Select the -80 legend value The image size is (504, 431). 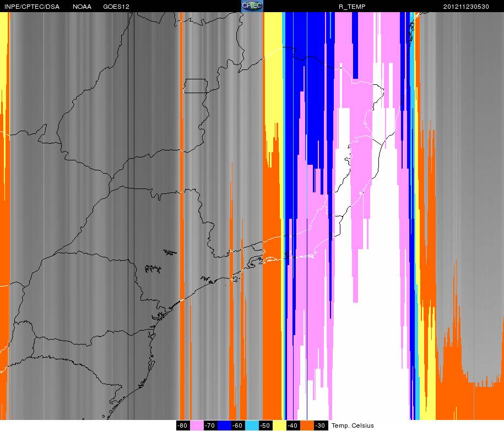coord(182,425)
